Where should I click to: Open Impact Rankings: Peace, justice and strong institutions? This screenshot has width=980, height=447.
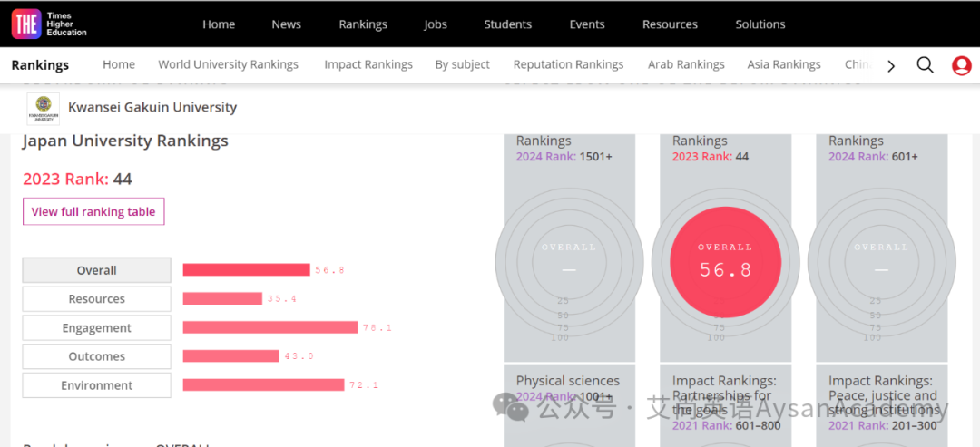882,406
